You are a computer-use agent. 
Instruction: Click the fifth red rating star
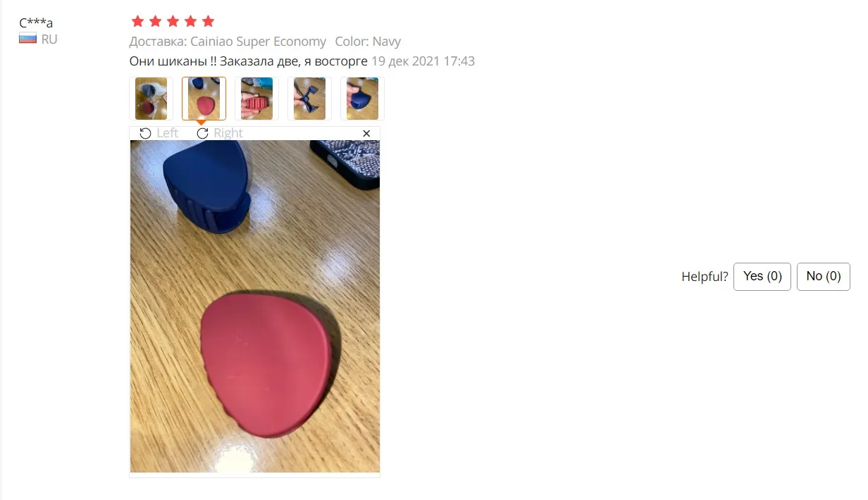point(208,21)
